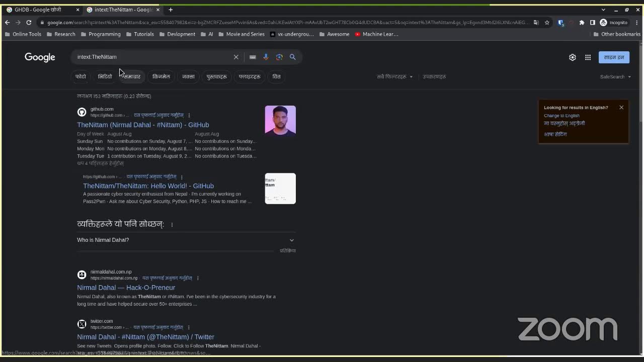644x362 pixels.
Task: Toggle the browser side panel icon
Action: tap(592, 23)
